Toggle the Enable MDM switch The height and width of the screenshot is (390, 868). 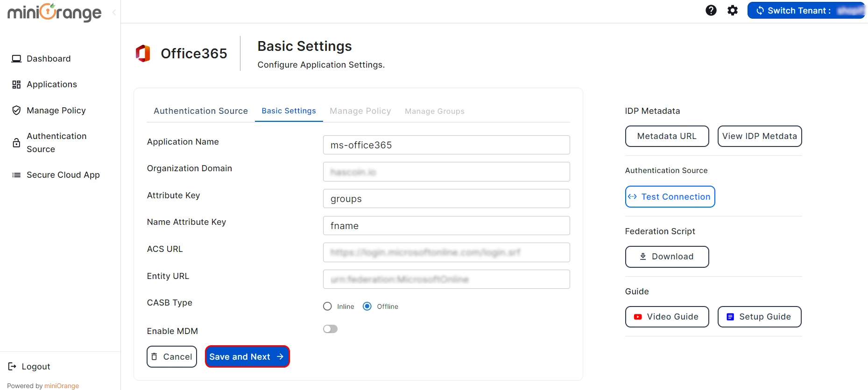(x=330, y=329)
